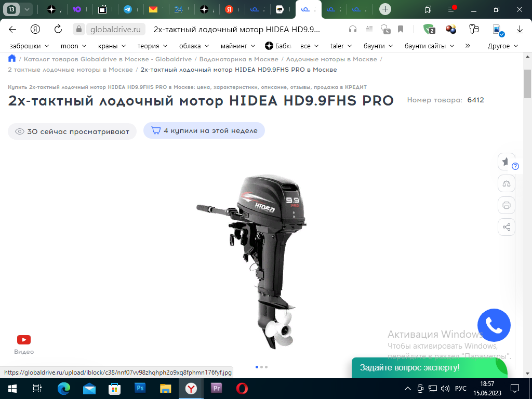Show hidden tray icons chevron

click(x=408, y=389)
